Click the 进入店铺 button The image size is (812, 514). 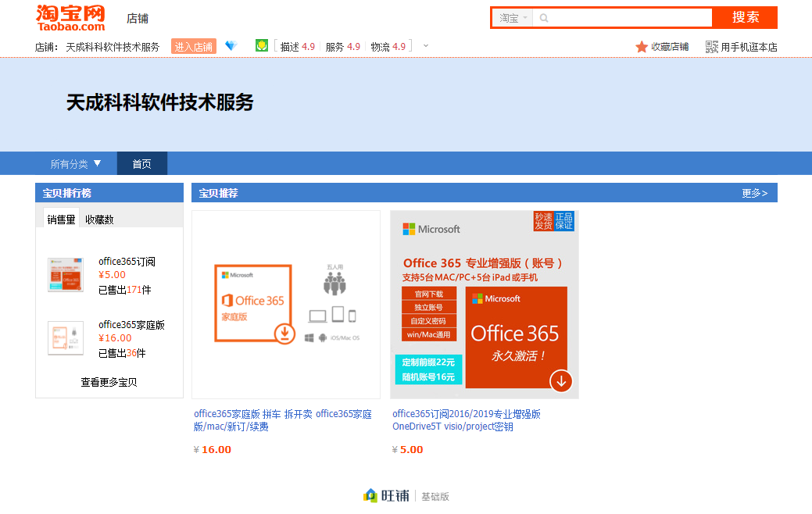tap(194, 47)
